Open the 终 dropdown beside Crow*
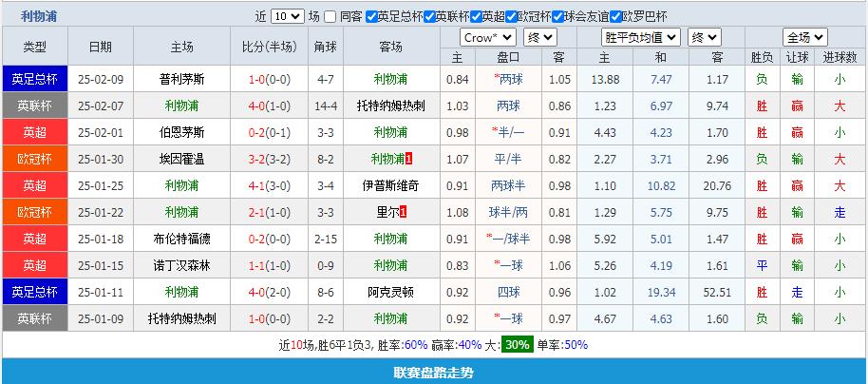 tap(540, 37)
